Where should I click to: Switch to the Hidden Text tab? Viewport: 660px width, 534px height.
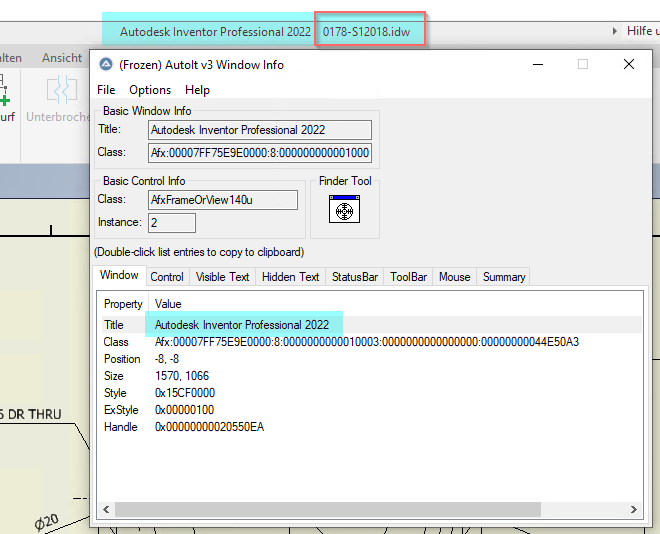click(x=290, y=277)
